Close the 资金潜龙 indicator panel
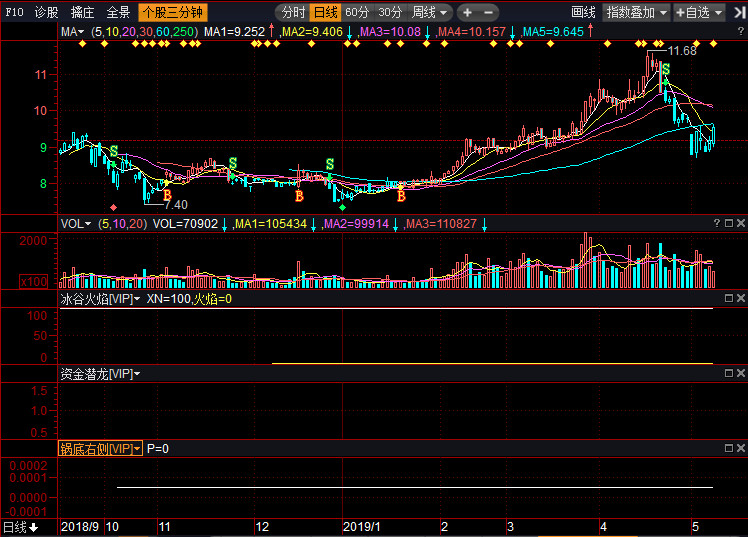This screenshot has height=537, width=748. pos(741,373)
